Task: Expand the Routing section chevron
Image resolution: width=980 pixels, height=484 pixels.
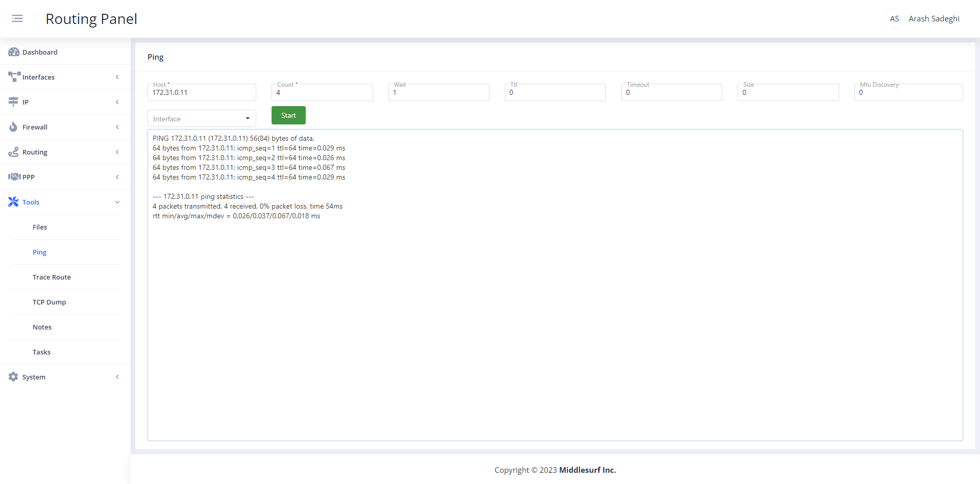Action: coord(118,152)
